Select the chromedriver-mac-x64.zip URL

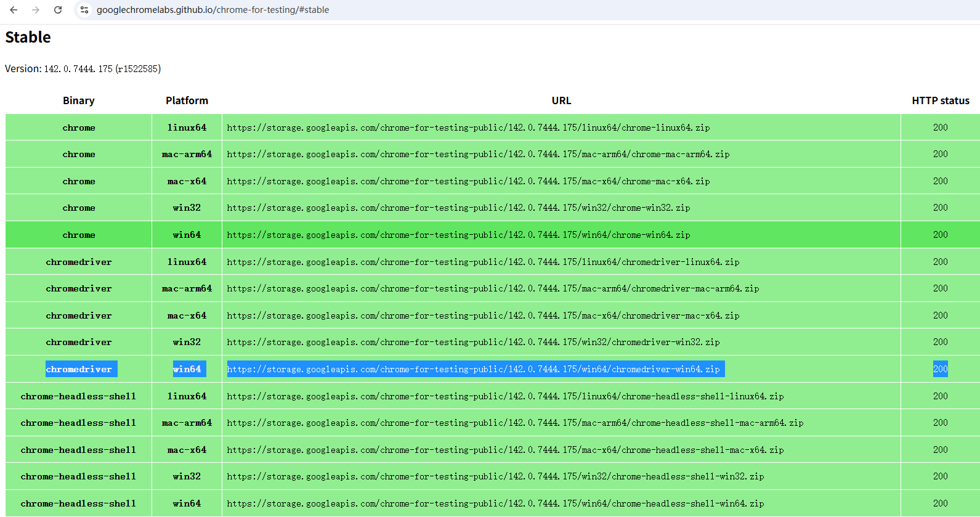pyautogui.click(x=483, y=315)
